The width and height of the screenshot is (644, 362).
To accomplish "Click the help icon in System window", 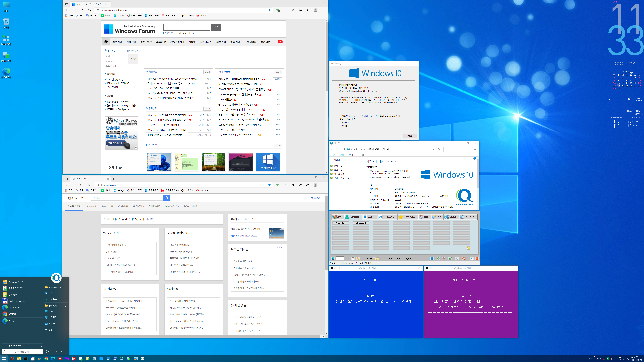I will (x=474, y=158).
